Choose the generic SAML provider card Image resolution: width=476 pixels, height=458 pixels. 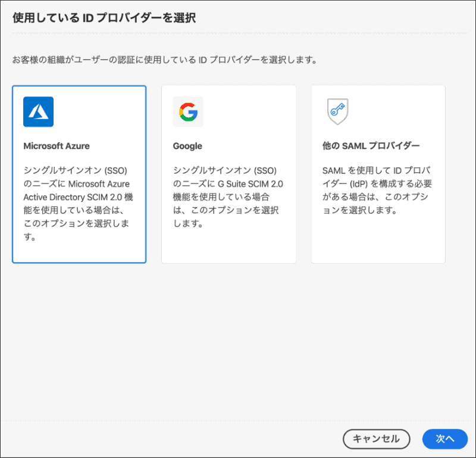[377, 174]
